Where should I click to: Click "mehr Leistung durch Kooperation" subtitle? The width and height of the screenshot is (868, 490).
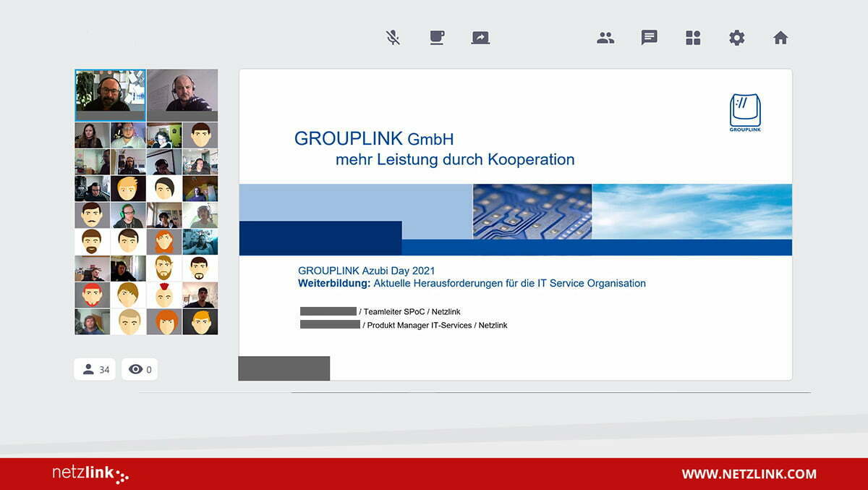(x=455, y=159)
